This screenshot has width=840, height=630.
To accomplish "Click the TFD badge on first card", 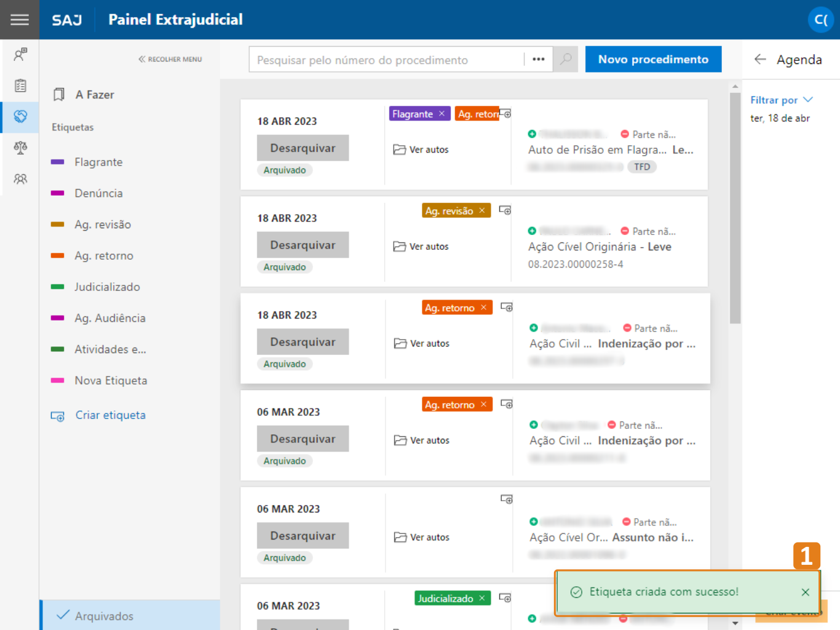I will pyautogui.click(x=642, y=167).
